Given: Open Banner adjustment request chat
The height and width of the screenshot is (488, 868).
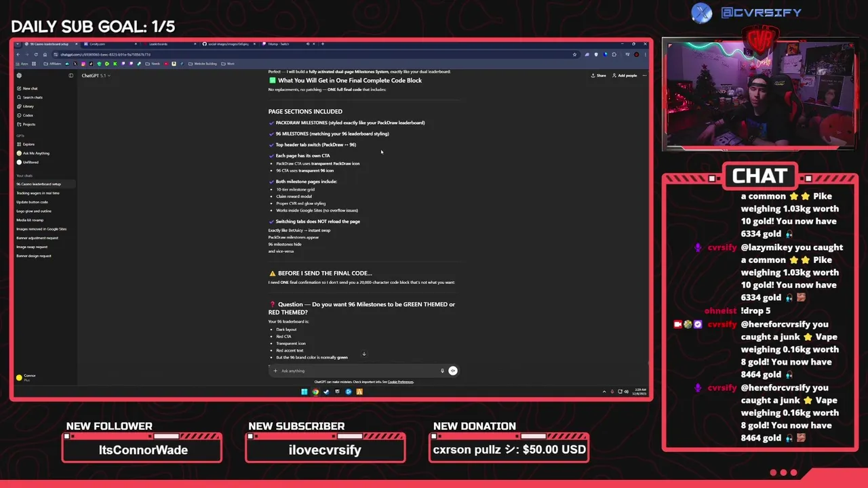Looking at the screenshot, I should (x=37, y=238).
